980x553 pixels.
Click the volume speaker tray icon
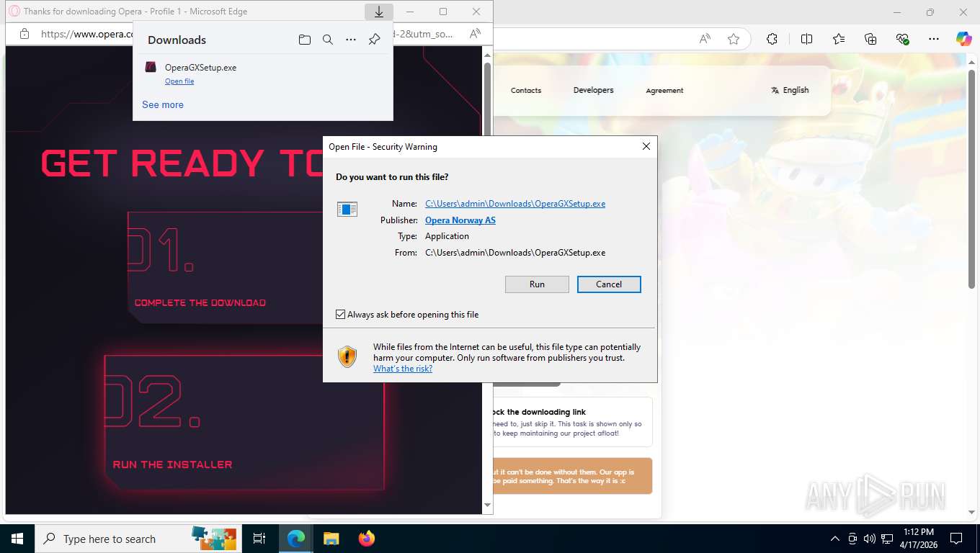tap(869, 539)
